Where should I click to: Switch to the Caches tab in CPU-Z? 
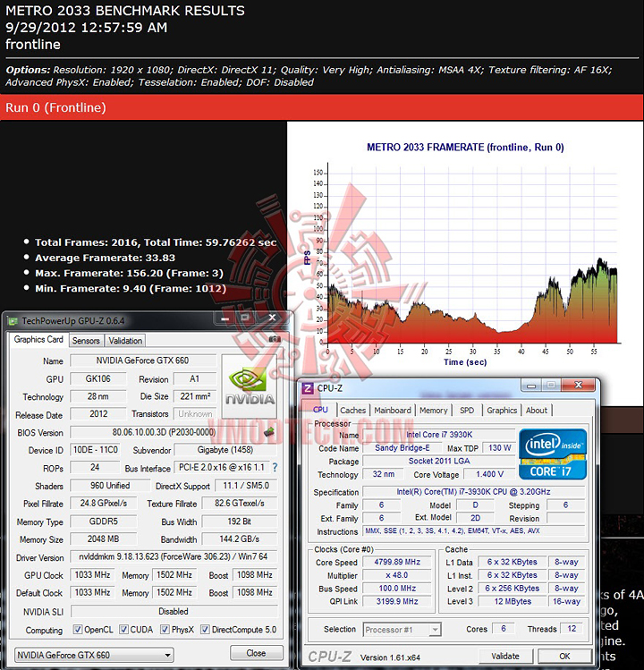pyautogui.click(x=353, y=411)
